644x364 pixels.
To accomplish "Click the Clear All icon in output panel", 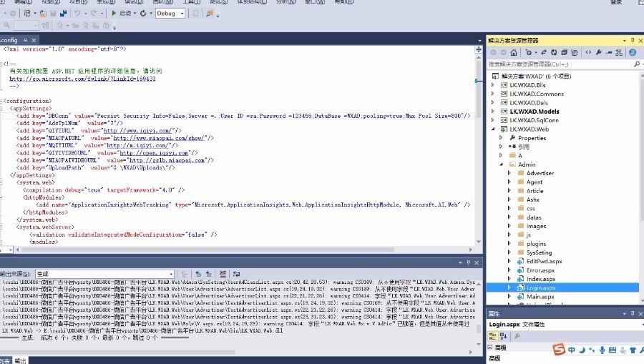I will [x=223, y=274].
